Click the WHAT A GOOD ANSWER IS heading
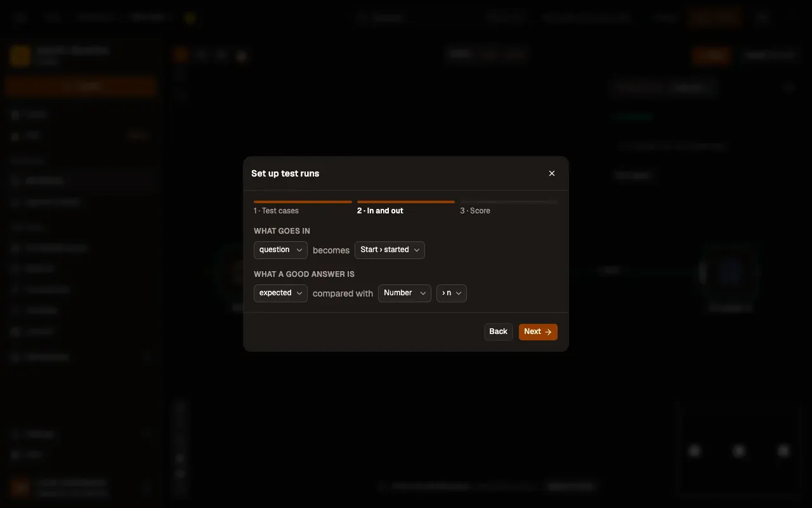The height and width of the screenshot is (508, 812). click(304, 274)
